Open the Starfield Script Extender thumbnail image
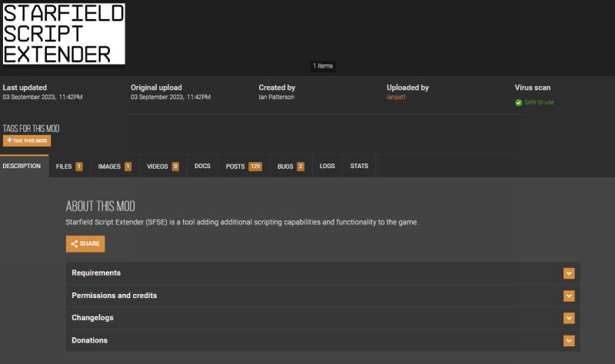Image resolution: width=615 pixels, height=364 pixels. pyautogui.click(x=64, y=34)
